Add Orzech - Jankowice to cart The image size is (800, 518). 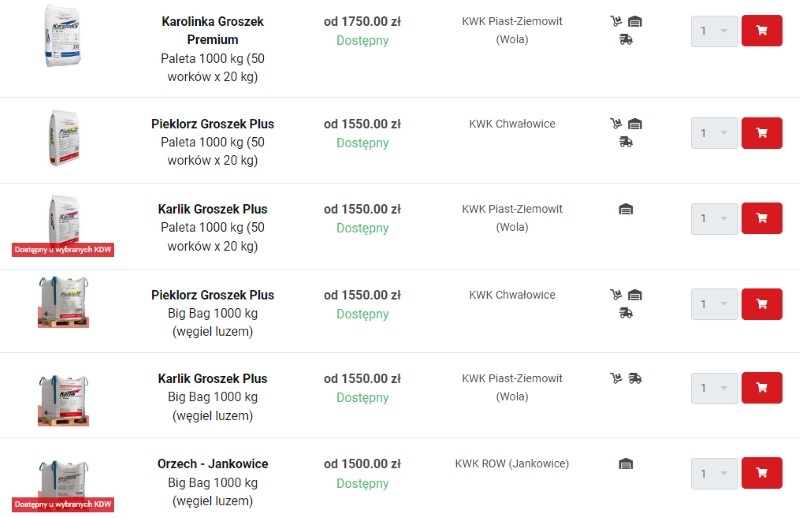[761, 473]
